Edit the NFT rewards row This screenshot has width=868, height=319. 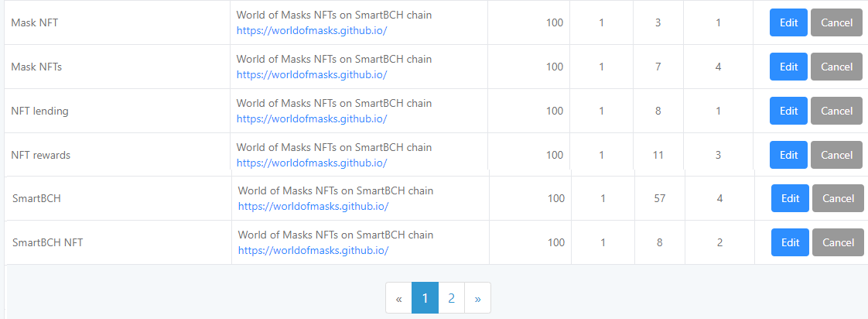pos(788,155)
